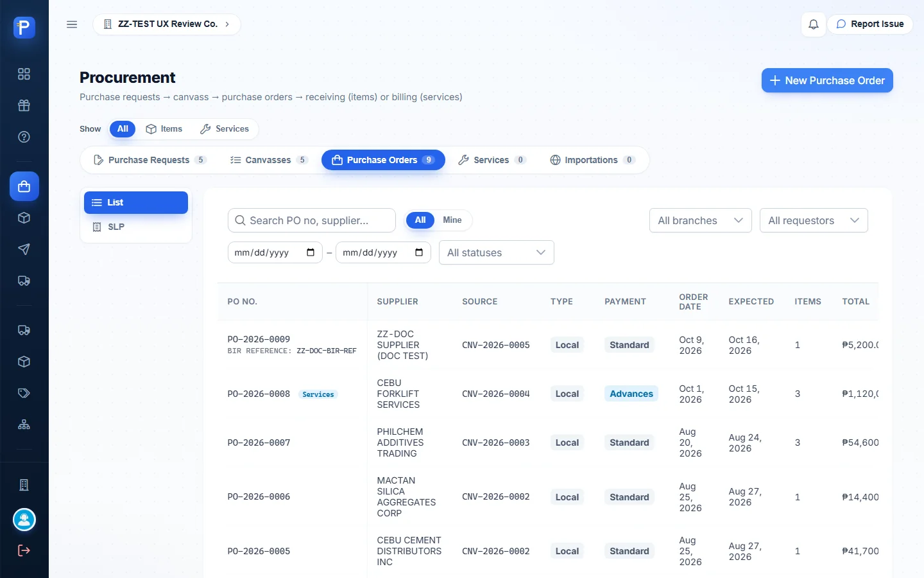Switch to the Purchase Requests tab
Image resolution: width=924 pixels, height=578 pixels.
pyautogui.click(x=150, y=160)
